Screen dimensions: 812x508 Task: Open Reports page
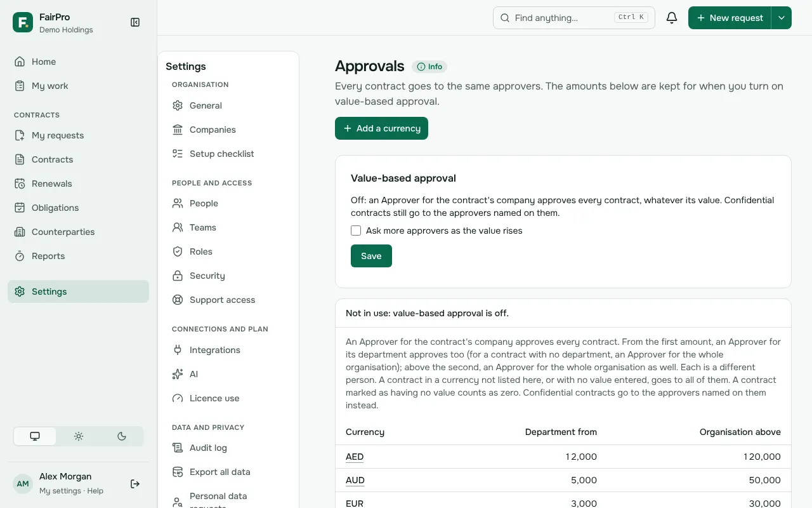click(78, 256)
